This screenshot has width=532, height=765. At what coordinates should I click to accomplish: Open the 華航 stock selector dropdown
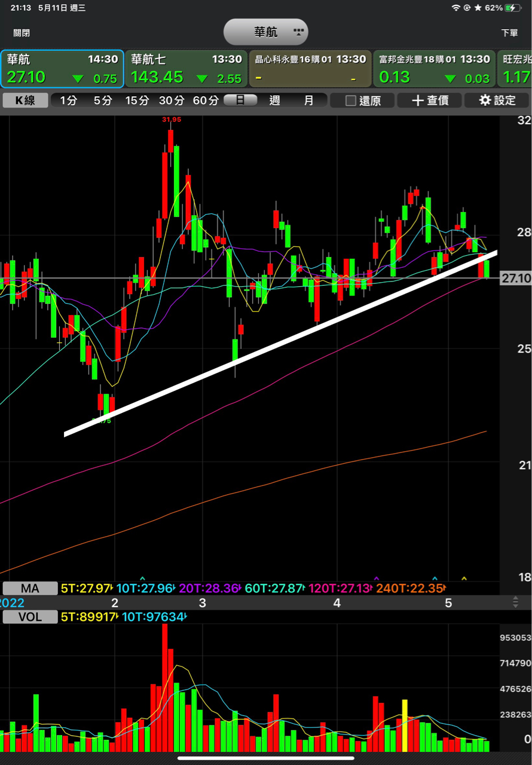click(266, 32)
